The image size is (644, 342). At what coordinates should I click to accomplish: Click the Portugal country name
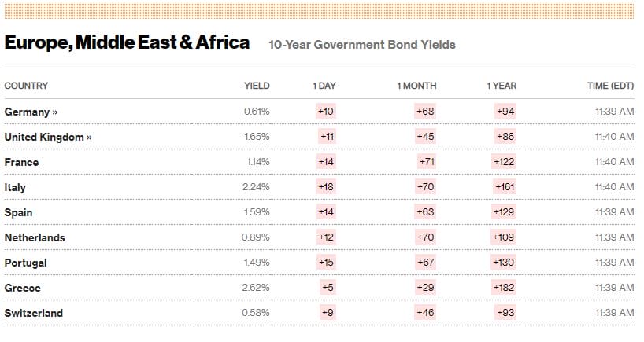26,263
